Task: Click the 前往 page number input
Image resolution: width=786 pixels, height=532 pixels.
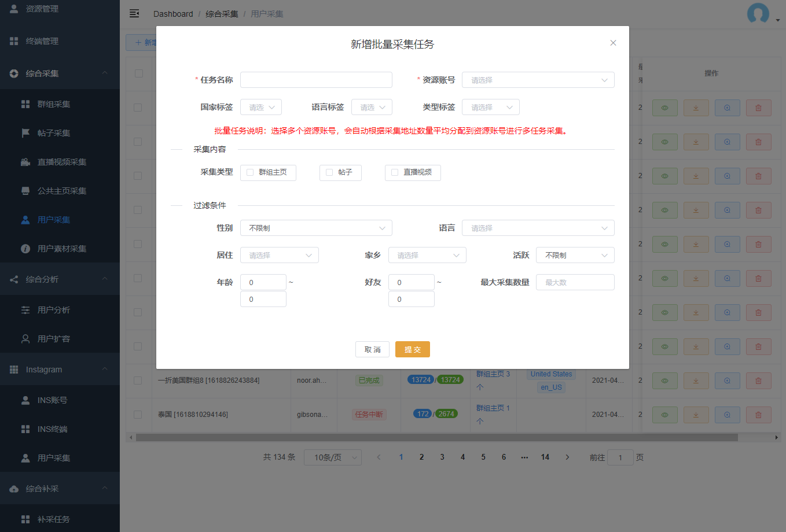Action: pos(620,457)
